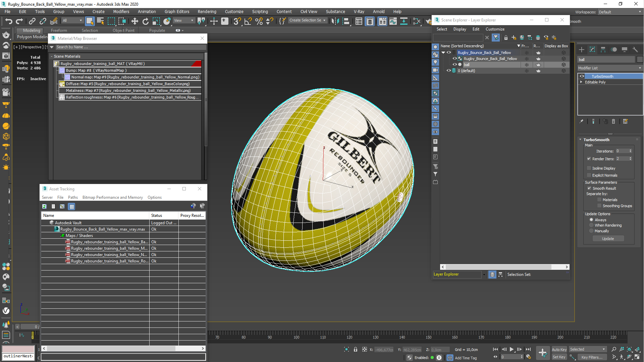This screenshot has height=362, width=644.
Task: Collapse Rugby_Bounce_Back_Ball_Yellow layer tree
Action: point(443,53)
